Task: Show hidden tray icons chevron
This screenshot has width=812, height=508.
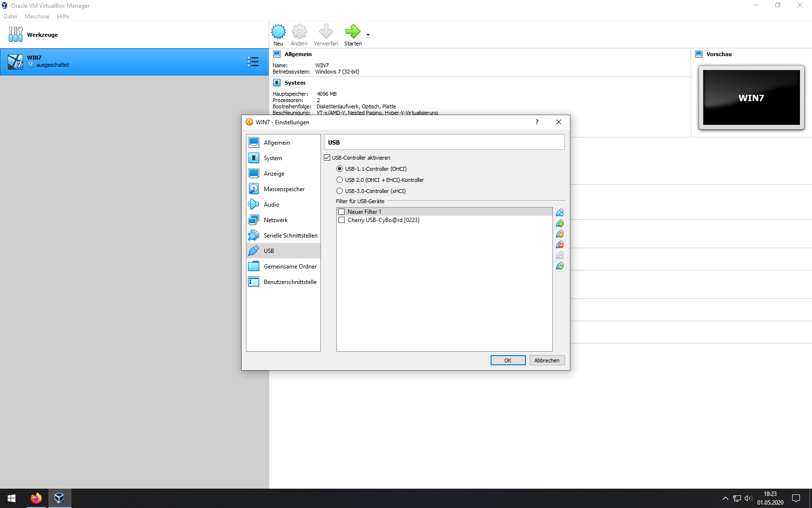Action: [725, 498]
